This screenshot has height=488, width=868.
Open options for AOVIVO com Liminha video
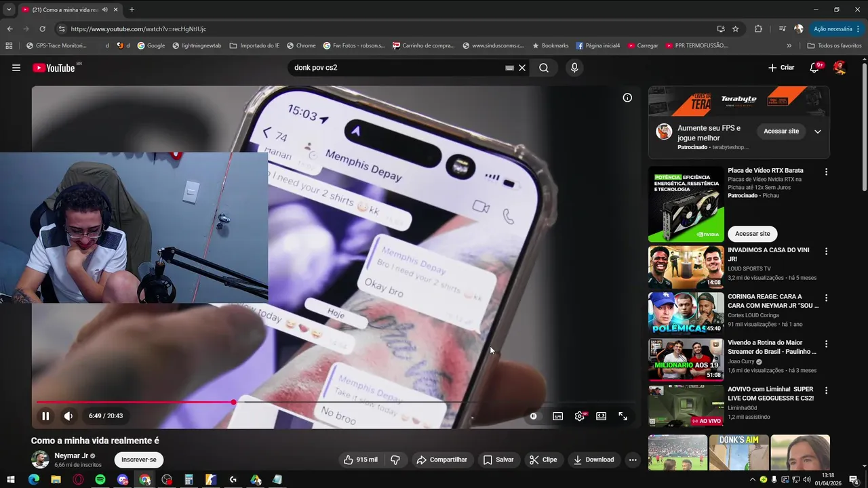pyautogui.click(x=826, y=391)
